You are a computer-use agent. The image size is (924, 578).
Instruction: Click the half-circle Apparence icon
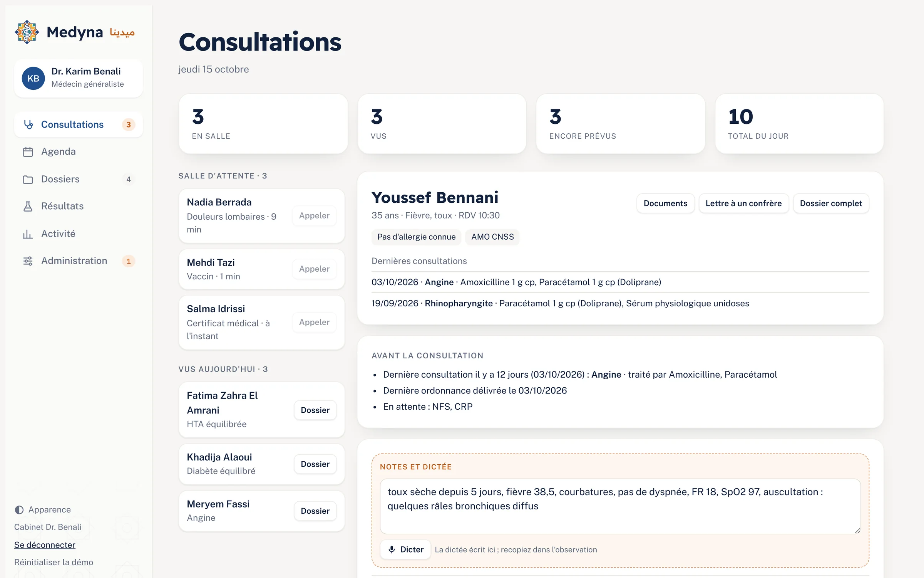click(x=19, y=510)
